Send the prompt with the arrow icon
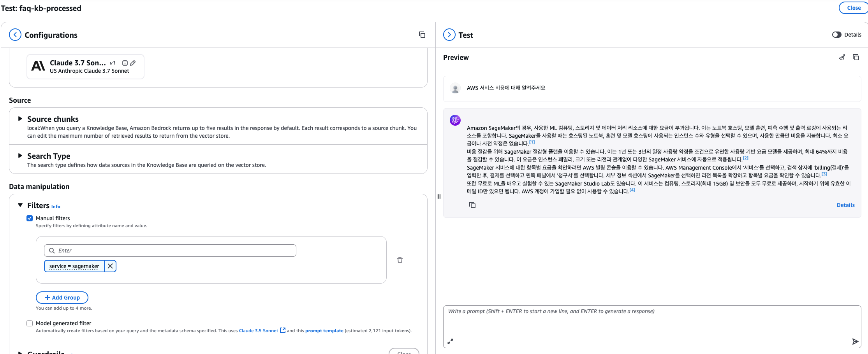Viewport: 868px width, 354px height. tap(855, 342)
